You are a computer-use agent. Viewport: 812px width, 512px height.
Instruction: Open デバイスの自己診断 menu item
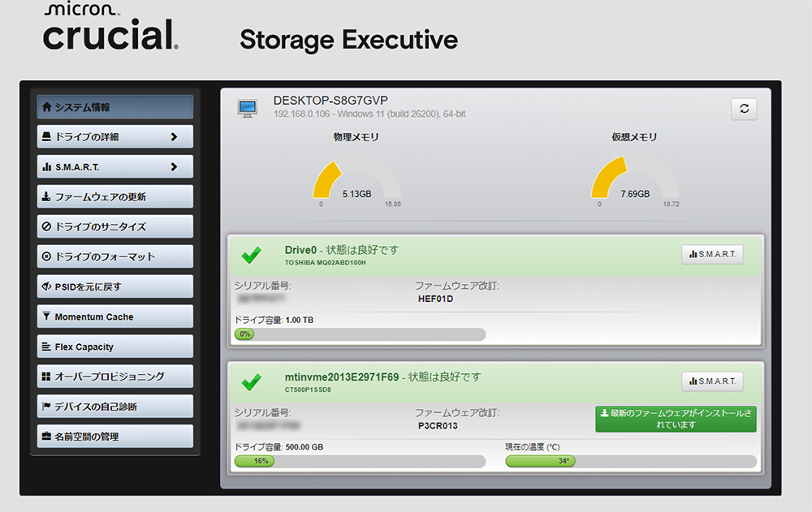pos(114,407)
